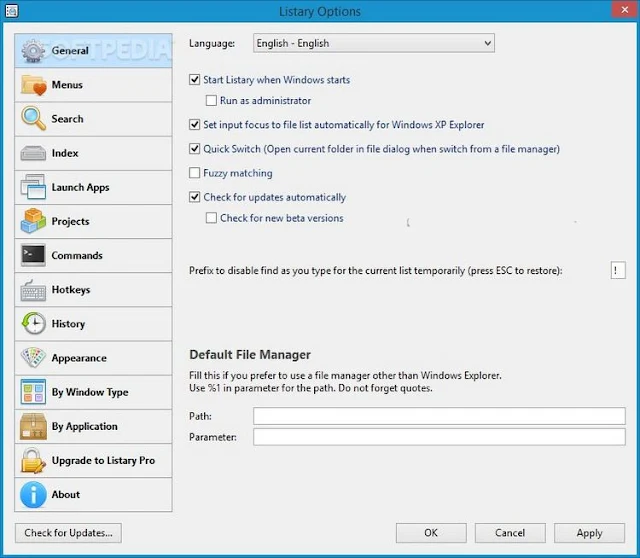Confirm with the OK button
640x558 pixels.
point(431,533)
